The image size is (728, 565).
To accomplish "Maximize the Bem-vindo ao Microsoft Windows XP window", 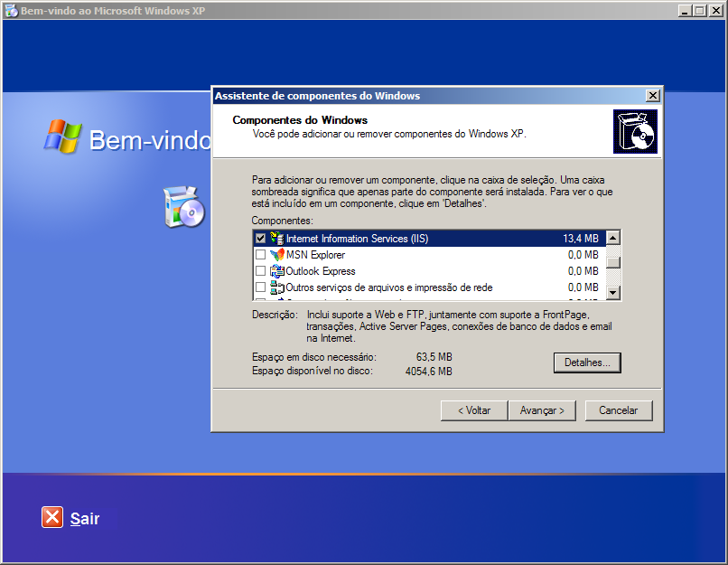I will pyautogui.click(x=700, y=10).
